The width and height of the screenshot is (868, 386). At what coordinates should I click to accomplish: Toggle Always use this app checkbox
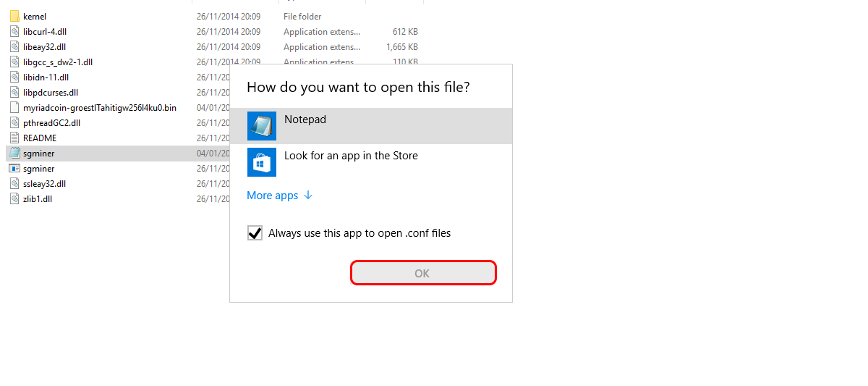(x=255, y=233)
